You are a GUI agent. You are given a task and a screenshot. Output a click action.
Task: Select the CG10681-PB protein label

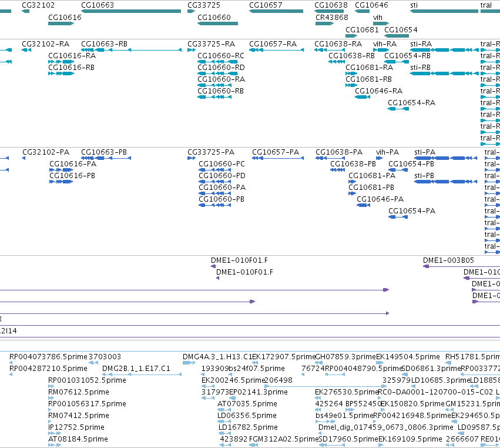point(371,188)
